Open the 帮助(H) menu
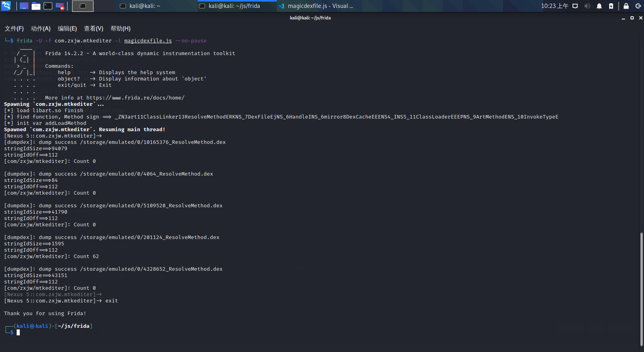Viewport: 644px width, 352px height. pyautogui.click(x=120, y=29)
